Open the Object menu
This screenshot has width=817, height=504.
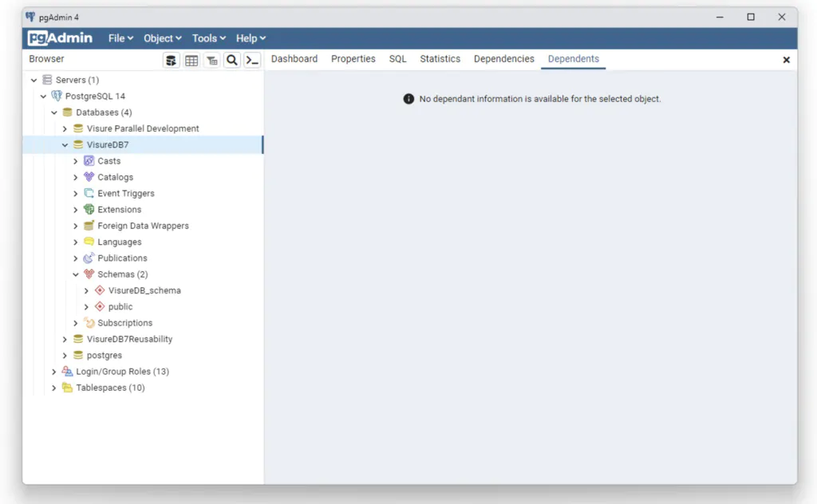[163, 38]
